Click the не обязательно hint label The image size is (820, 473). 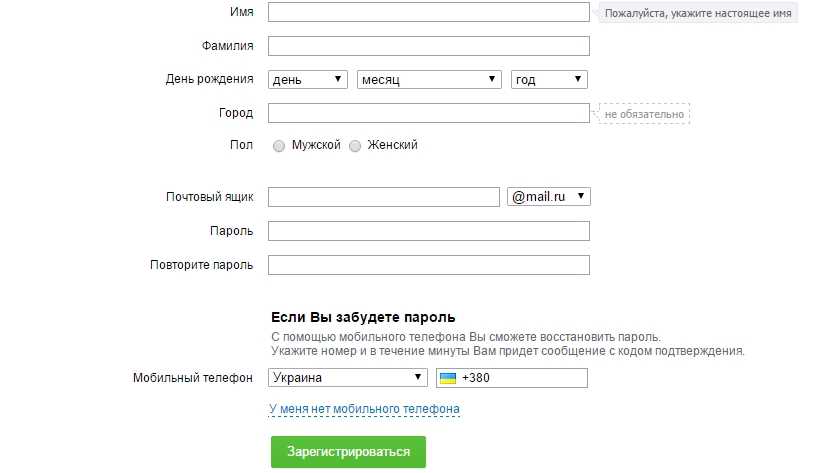point(645,114)
